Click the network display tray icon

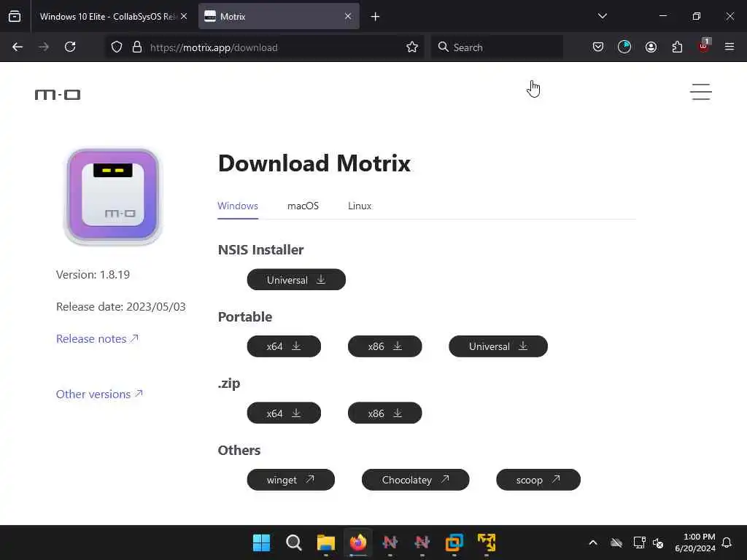[x=639, y=542]
